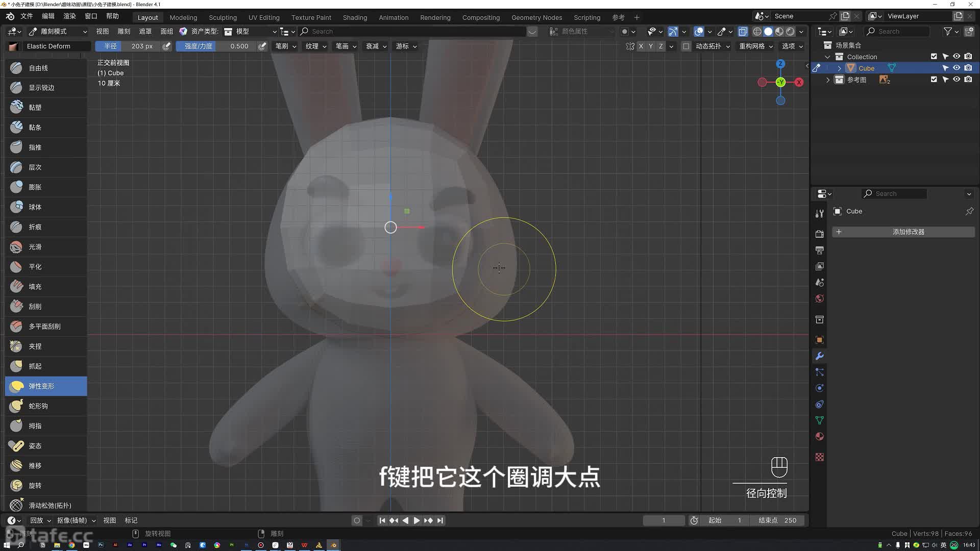Select the 抓起 grab brush

click(46, 366)
